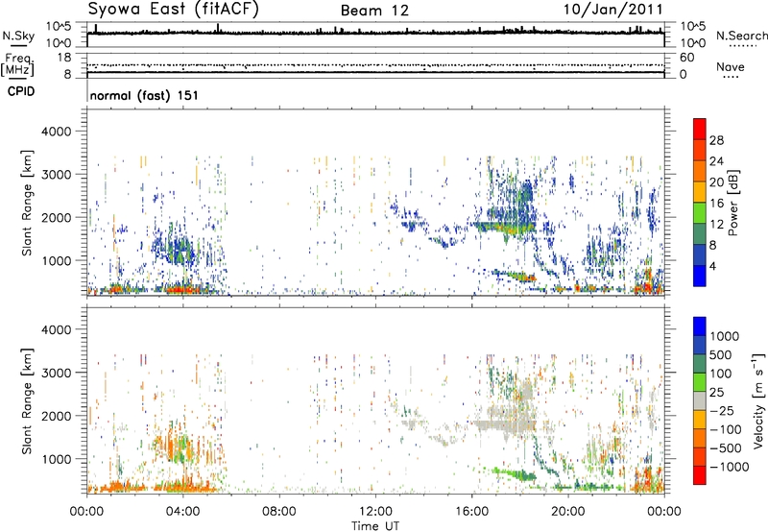The height and width of the screenshot is (532, 768).
Task: Click the 60 tick on the Nave axis
Action: [x=686, y=58]
